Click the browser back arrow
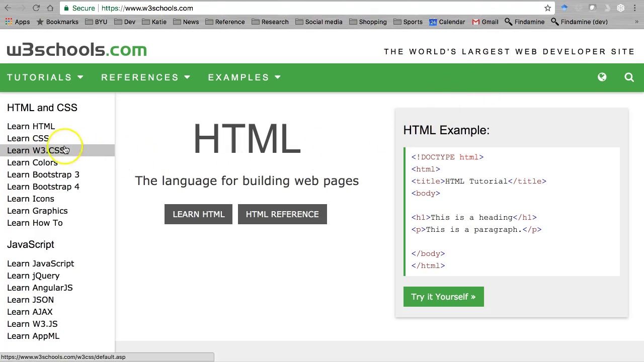This screenshot has height=362, width=644. [8, 8]
